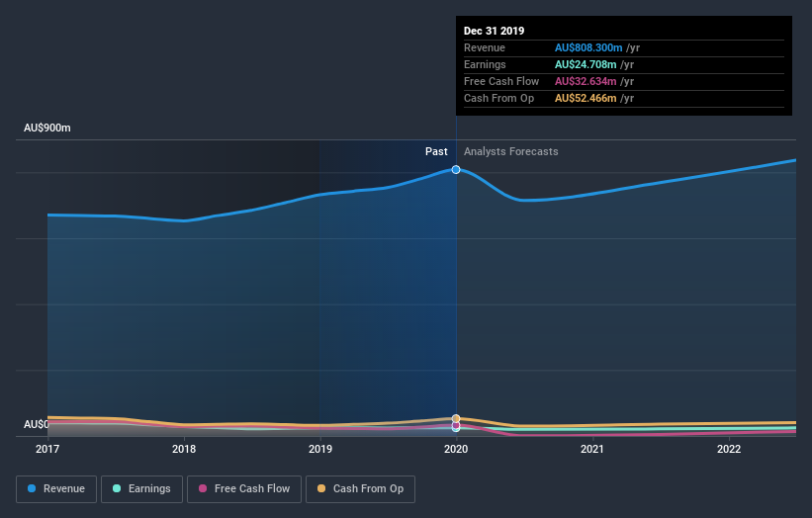Click the Cash From Op marker at 2020
Viewport: 812px width, 518px height.
456,418
